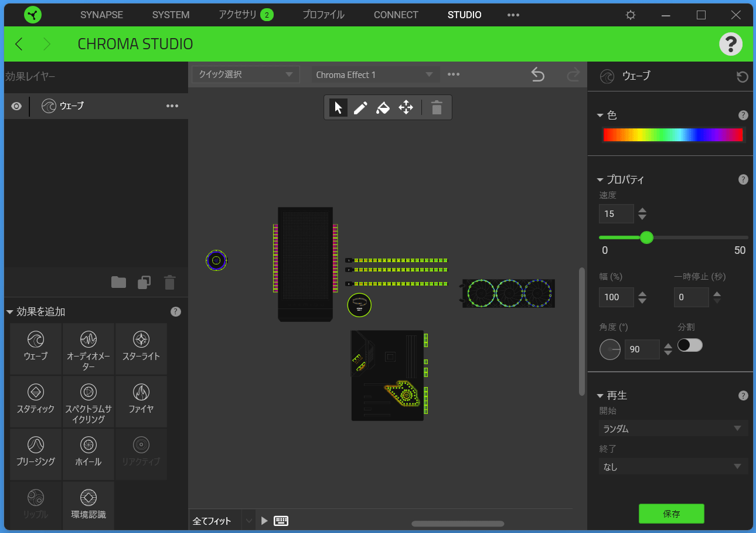Select the arrow selection tool
Image resolution: width=756 pixels, height=533 pixels.
(338, 108)
